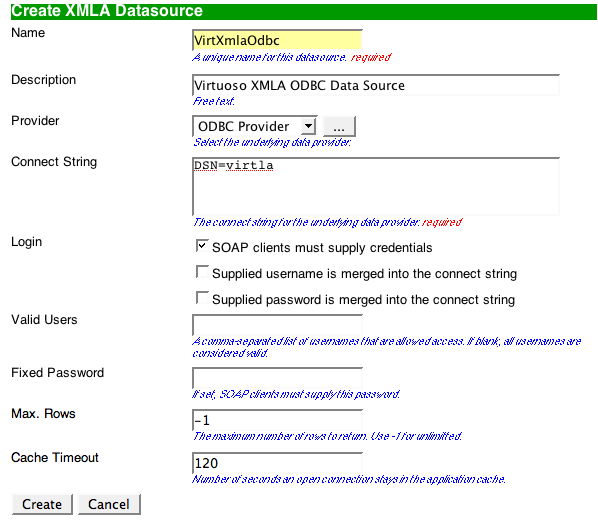
Task: Click the "..." browse button beside Provider
Action: pos(339,126)
